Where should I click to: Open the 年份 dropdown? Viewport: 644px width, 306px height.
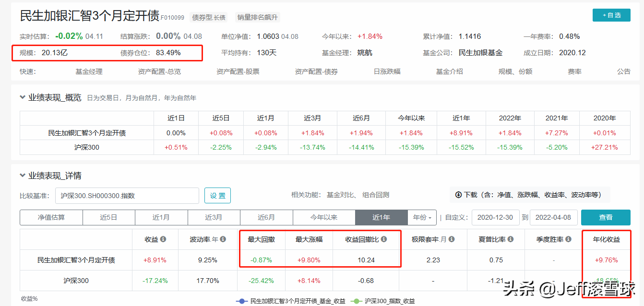[422, 217]
